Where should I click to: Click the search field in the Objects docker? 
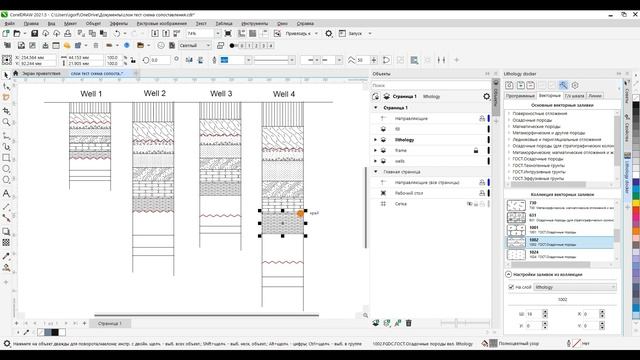(429, 85)
